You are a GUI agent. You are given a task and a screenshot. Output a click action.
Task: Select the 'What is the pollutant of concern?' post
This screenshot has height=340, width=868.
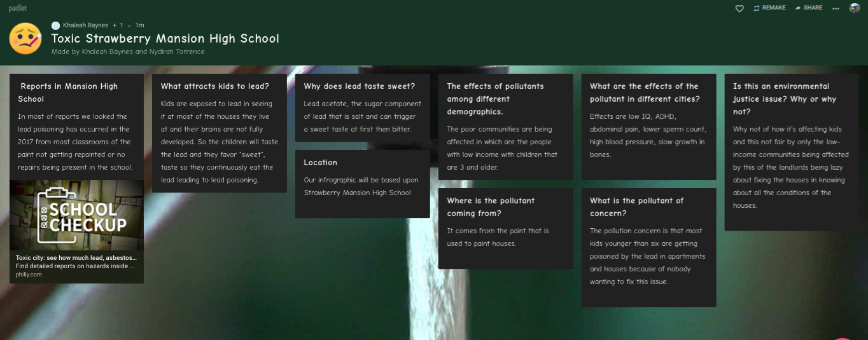[649, 247]
